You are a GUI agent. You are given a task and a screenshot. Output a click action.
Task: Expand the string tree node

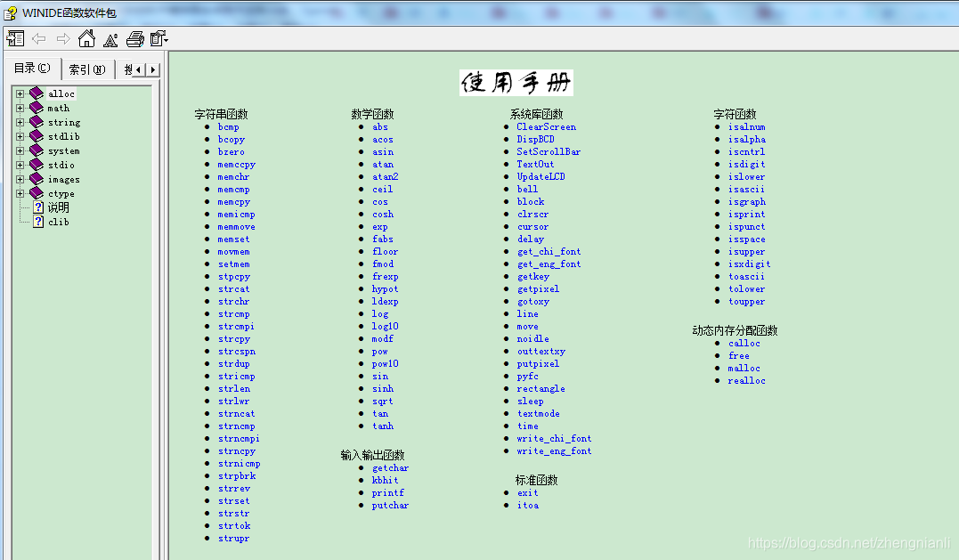click(20, 122)
